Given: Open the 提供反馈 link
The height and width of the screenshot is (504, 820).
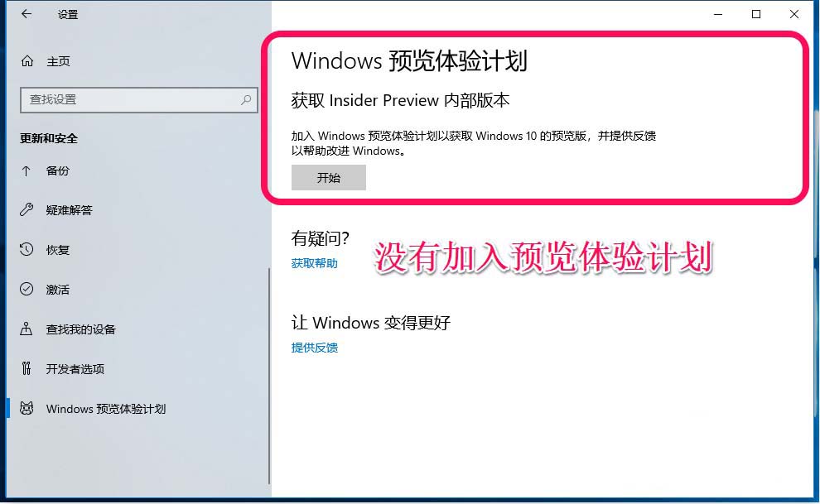Looking at the screenshot, I should (314, 348).
